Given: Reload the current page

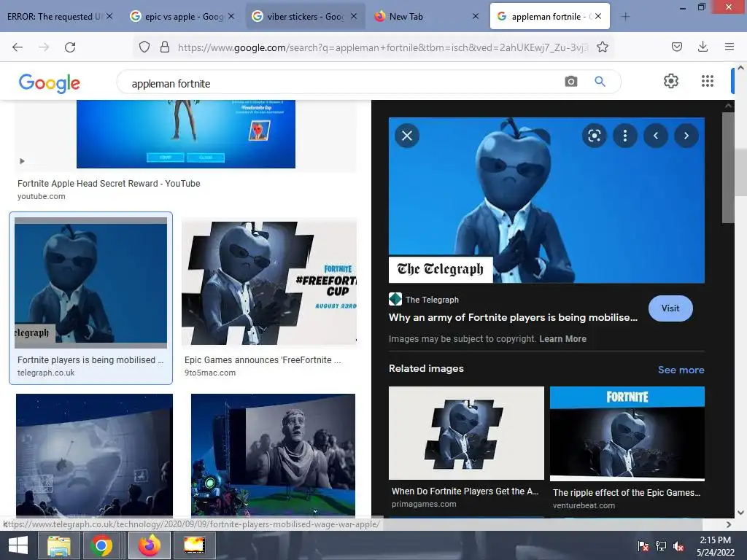Looking at the screenshot, I should pos(70,47).
